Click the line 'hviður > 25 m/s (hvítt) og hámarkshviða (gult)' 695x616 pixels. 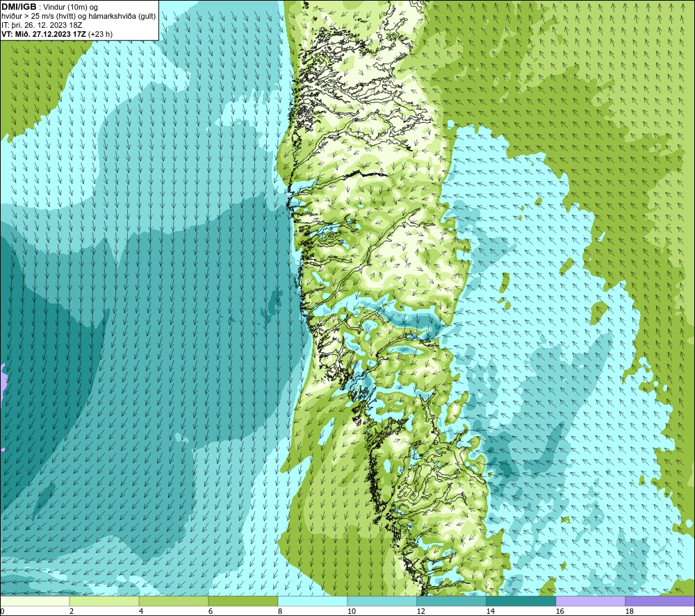(79, 17)
